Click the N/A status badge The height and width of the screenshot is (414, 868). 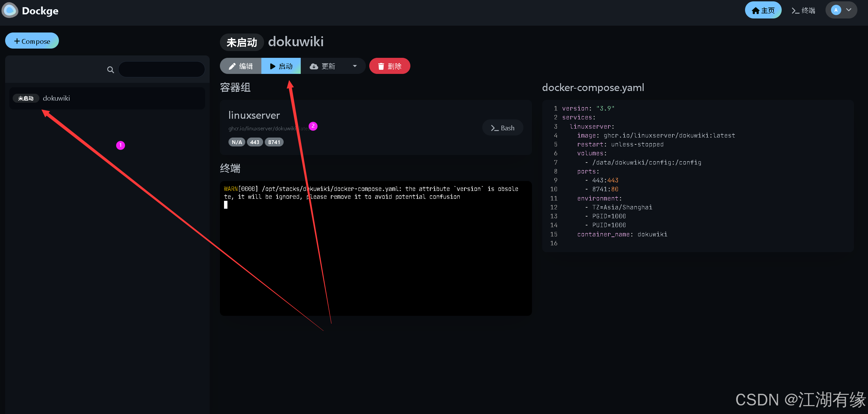[x=237, y=142]
